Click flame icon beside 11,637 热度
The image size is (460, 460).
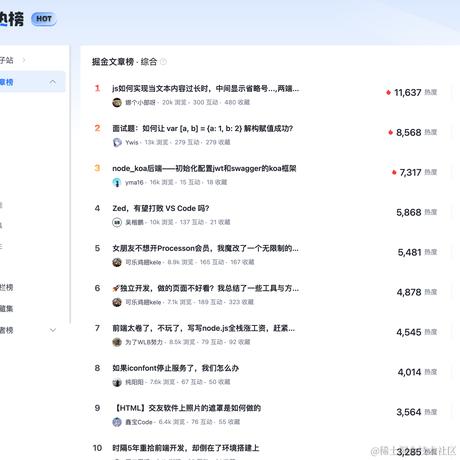pyautogui.click(x=388, y=92)
